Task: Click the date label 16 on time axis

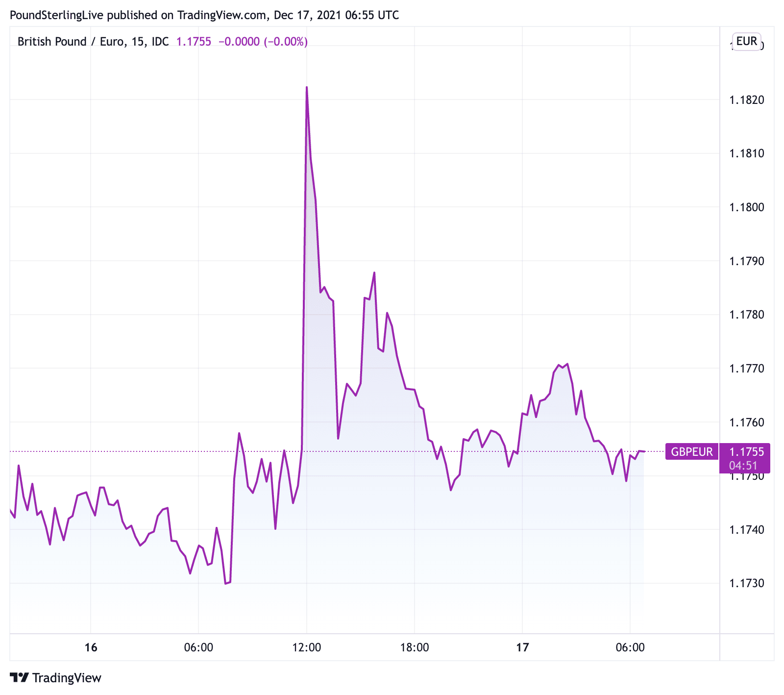Action: [91, 647]
